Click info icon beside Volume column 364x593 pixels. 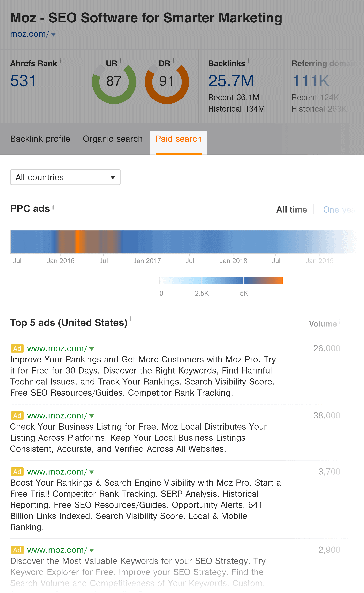(x=339, y=321)
